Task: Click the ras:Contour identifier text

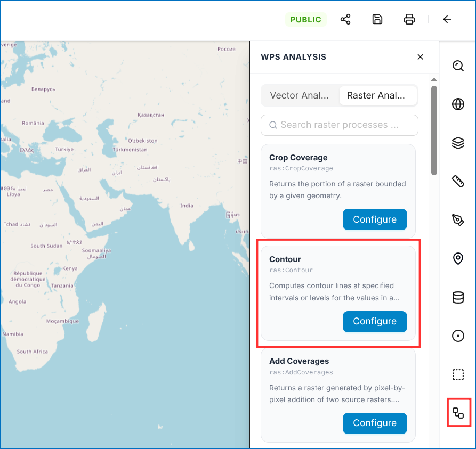Action: (291, 270)
